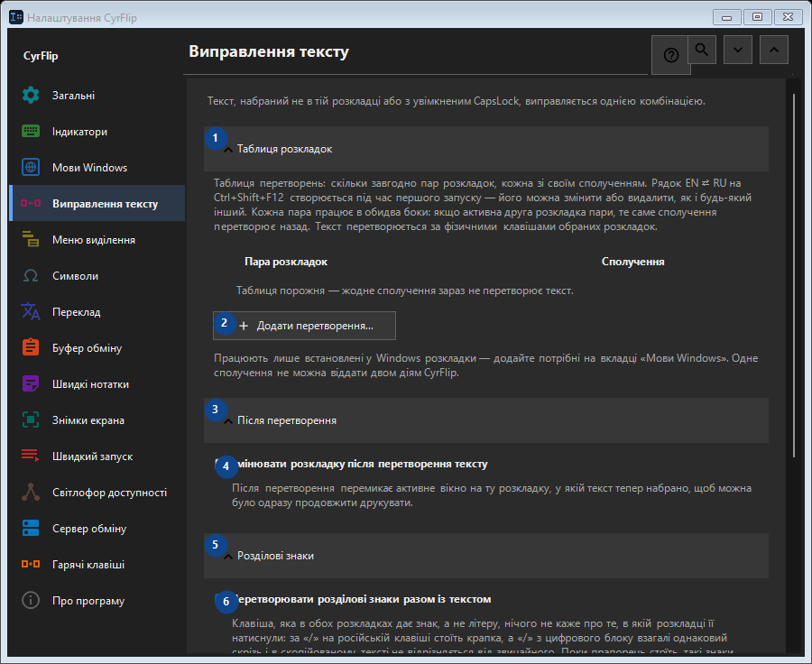
Task: Click the Пара розкладок column header
Action: point(286,262)
